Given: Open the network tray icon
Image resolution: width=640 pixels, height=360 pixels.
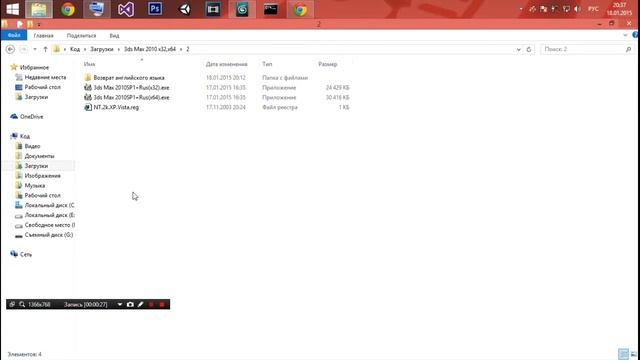Looking at the screenshot, I should pos(566,9).
